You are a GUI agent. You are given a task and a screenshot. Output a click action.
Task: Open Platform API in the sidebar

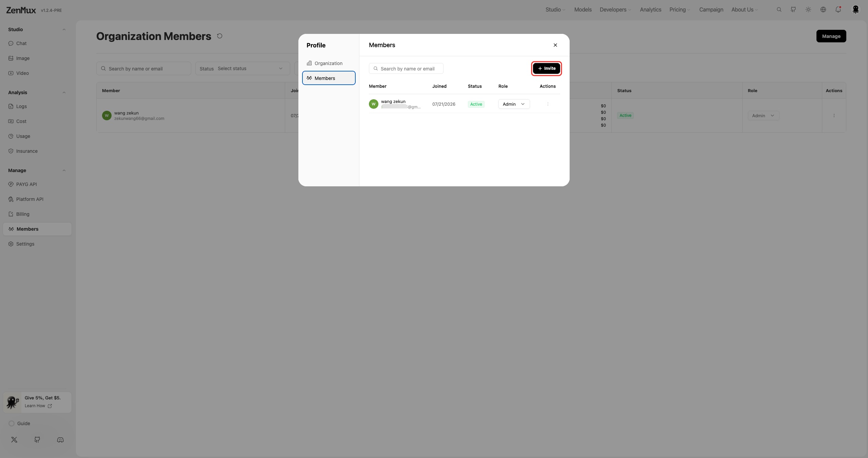point(37,199)
